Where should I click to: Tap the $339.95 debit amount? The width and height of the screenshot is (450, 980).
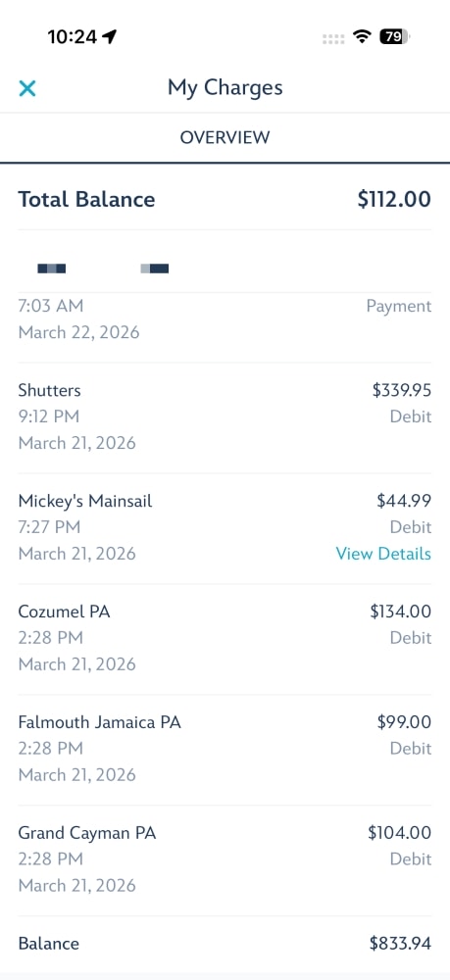point(402,391)
